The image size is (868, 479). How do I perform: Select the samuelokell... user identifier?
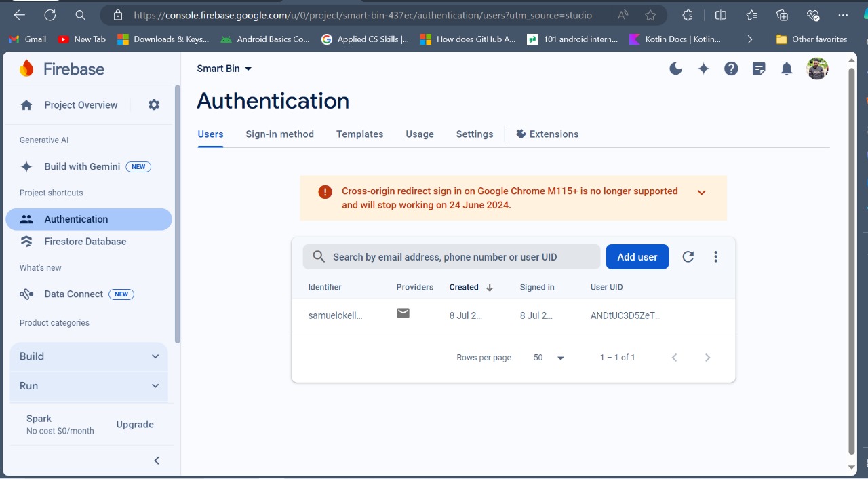click(x=335, y=315)
